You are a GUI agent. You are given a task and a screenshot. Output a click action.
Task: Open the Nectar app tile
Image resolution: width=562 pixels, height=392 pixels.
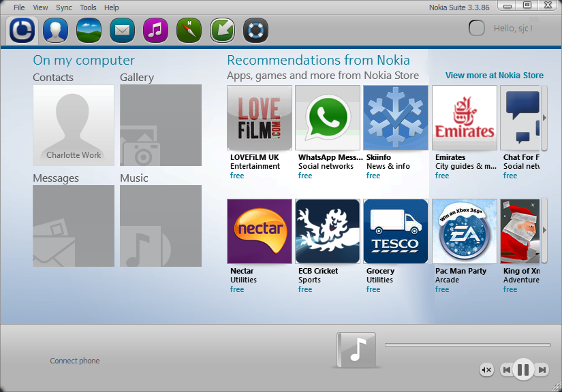(260, 231)
